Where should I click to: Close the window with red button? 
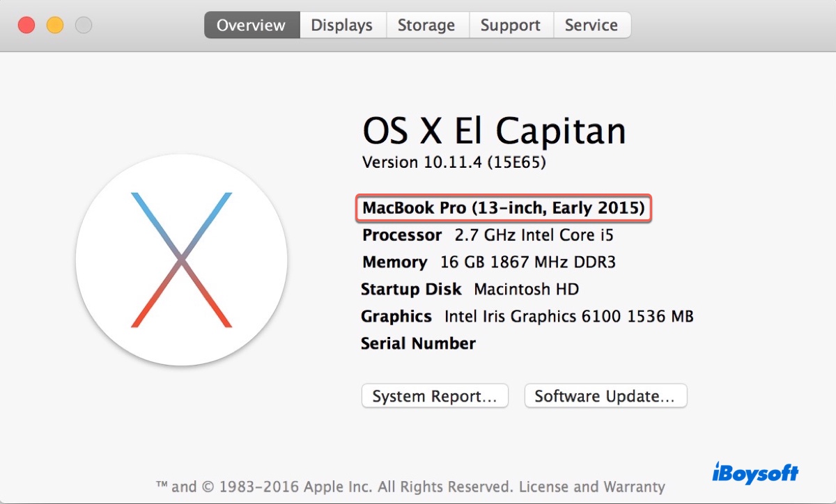pyautogui.click(x=26, y=26)
